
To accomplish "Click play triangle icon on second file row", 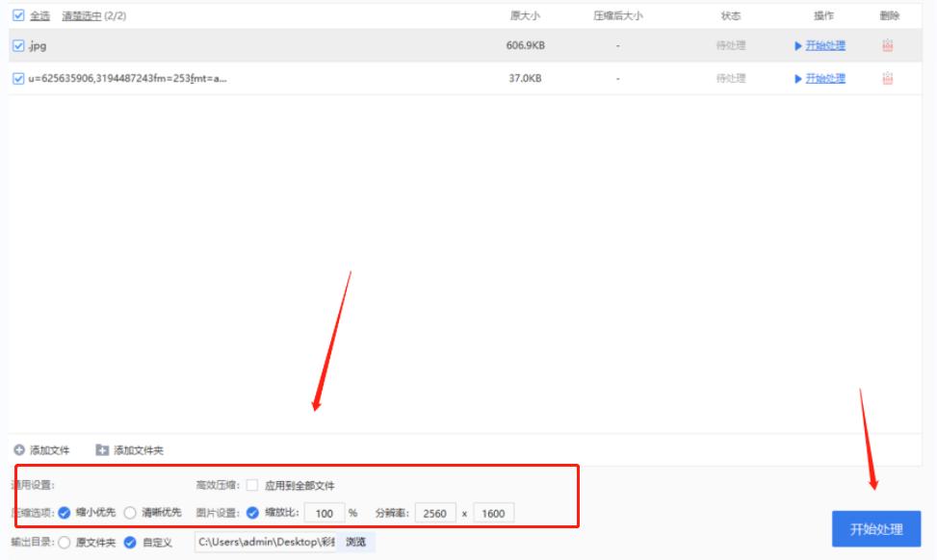I will [x=797, y=78].
